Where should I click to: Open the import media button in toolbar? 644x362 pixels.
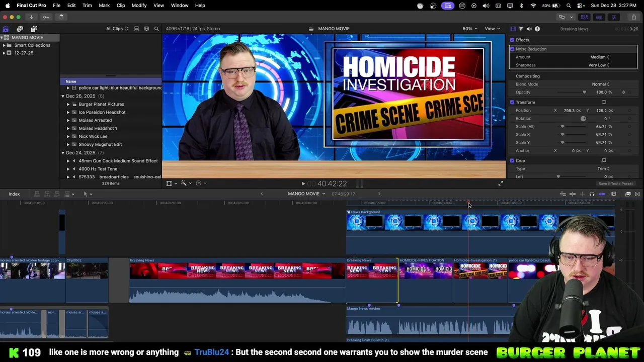(x=31, y=17)
